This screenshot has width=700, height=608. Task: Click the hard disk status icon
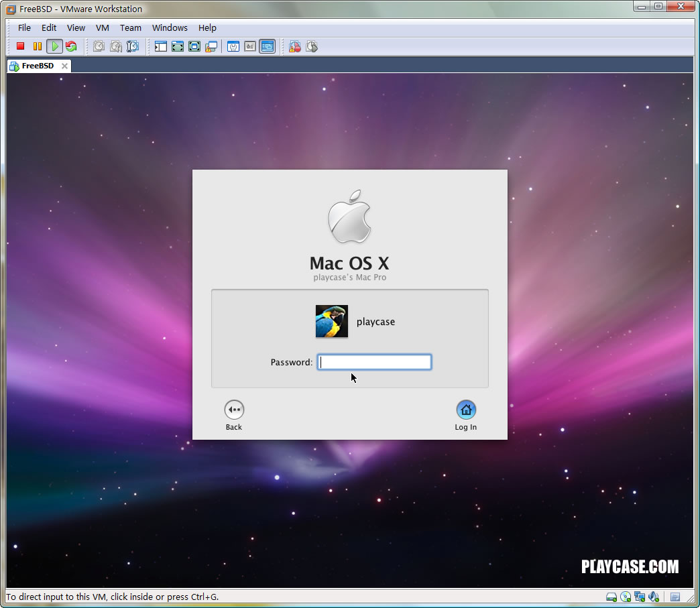click(611, 597)
